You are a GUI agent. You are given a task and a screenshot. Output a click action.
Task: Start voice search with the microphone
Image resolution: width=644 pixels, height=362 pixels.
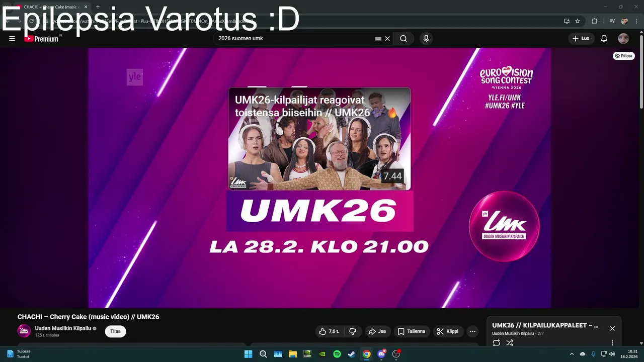pos(426,39)
